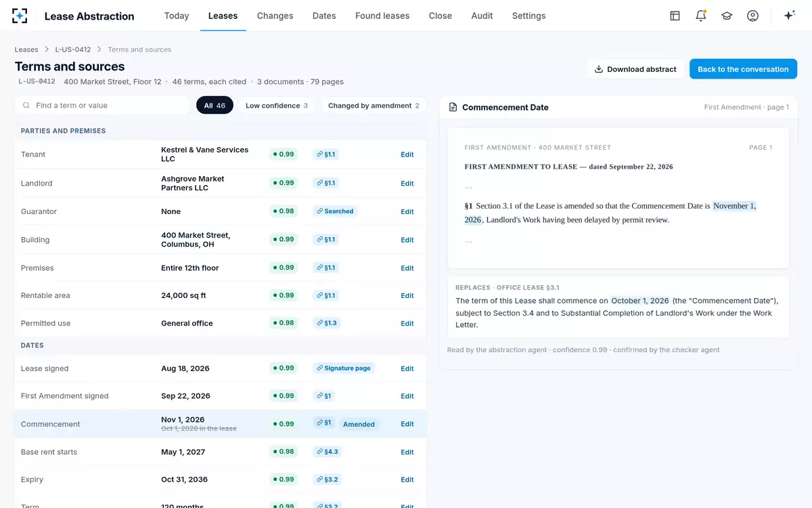Image resolution: width=812 pixels, height=508 pixels.
Task: Open Lease signed Signature page source
Action: click(344, 368)
